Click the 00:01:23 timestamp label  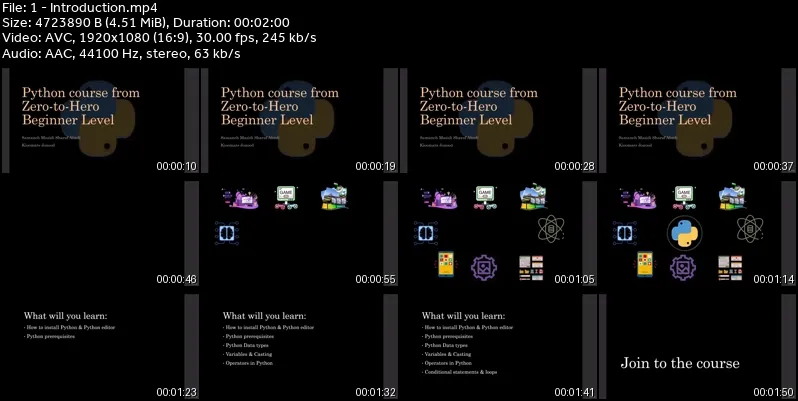177,392
